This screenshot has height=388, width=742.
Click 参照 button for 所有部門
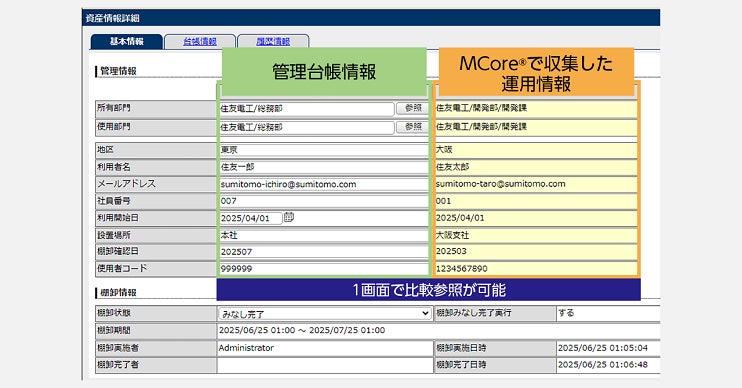(413, 108)
